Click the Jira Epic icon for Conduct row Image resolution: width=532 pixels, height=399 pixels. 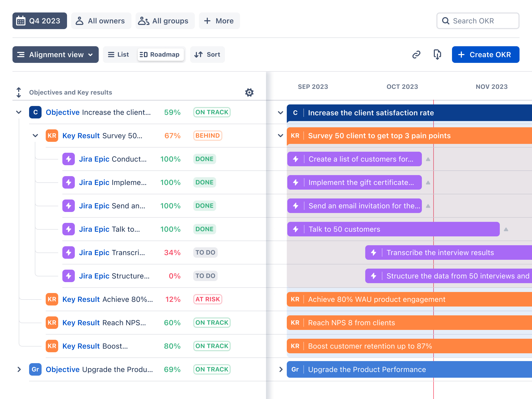69,159
